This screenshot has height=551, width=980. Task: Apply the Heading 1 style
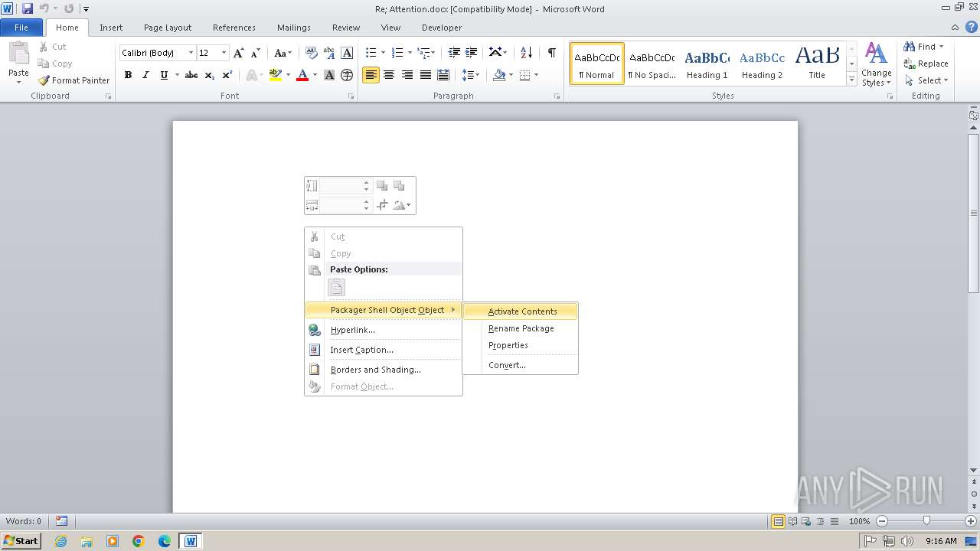point(707,64)
